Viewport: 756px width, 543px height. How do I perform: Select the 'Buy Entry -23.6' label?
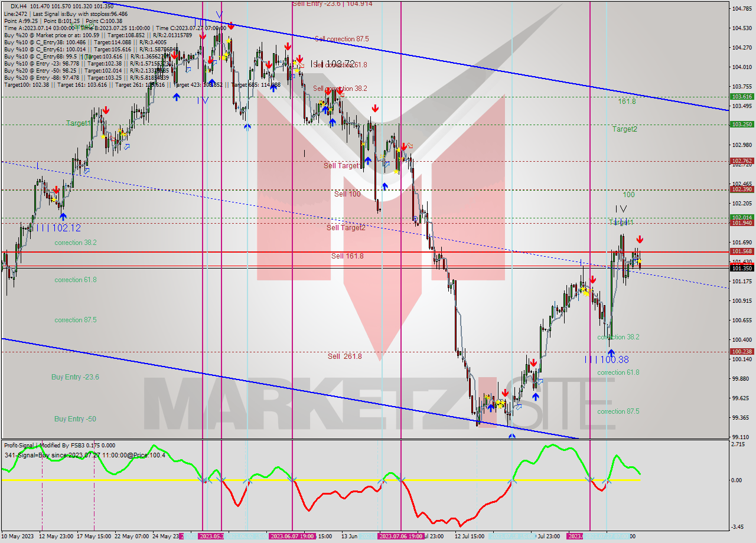[x=75, y=377]
